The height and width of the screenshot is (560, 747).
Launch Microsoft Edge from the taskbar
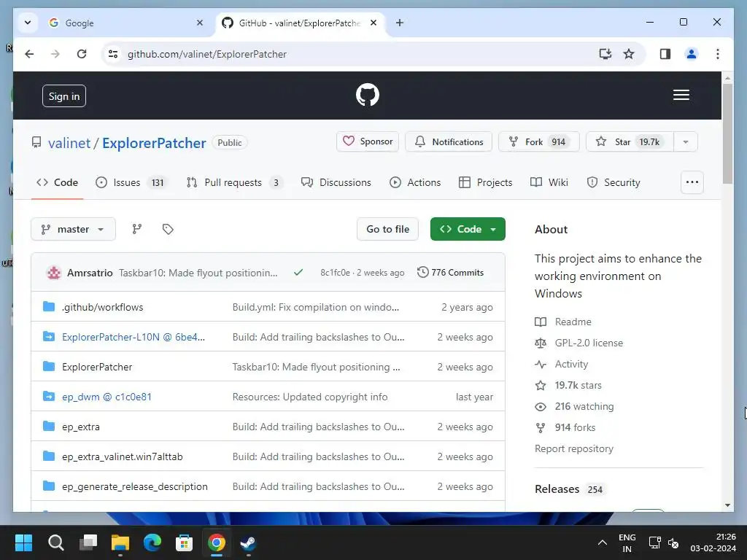152,542
